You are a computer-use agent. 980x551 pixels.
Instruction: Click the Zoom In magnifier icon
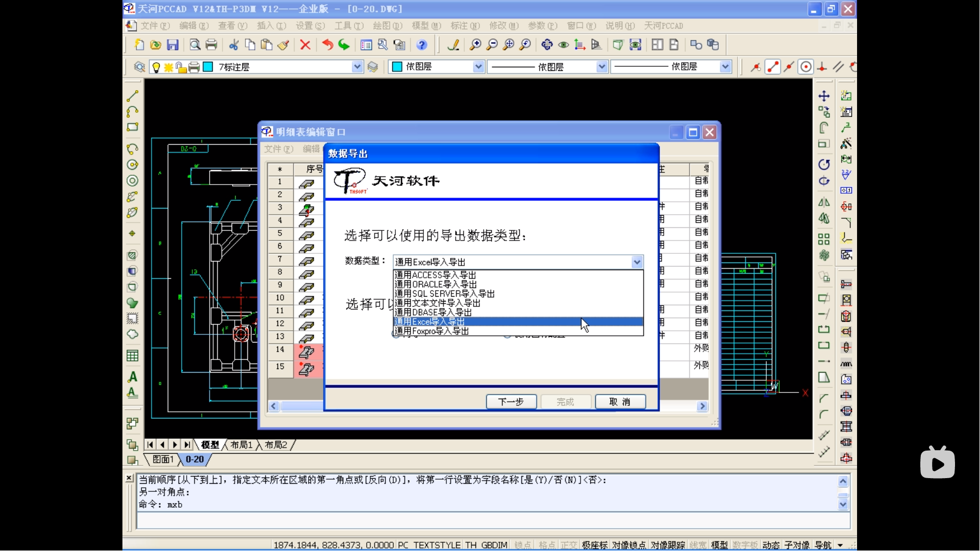475,45
